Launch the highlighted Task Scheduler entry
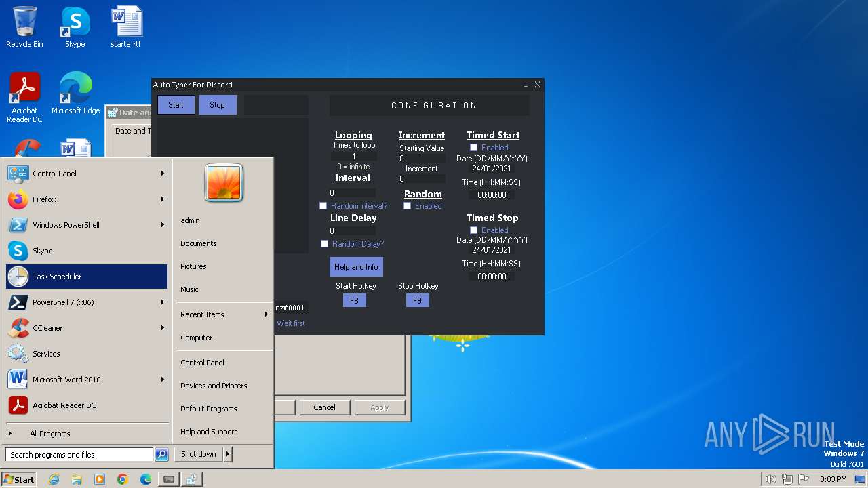The height and width of the screenshot is (488, 868). (87, 277)
